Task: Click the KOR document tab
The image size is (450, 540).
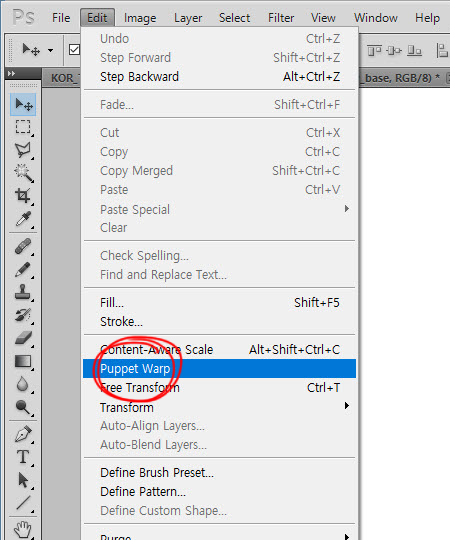Action: click(x=62, y=78)
